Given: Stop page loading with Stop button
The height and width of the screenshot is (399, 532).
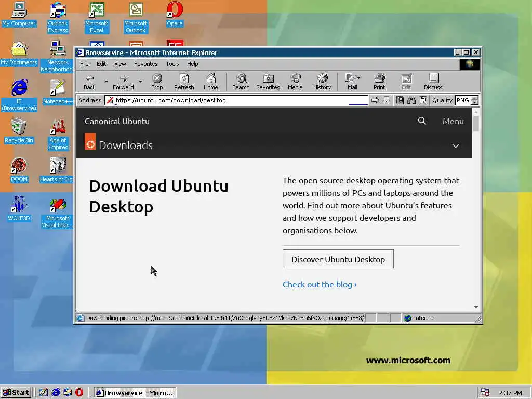Looking at the screenshot, I should pos(157,82).
